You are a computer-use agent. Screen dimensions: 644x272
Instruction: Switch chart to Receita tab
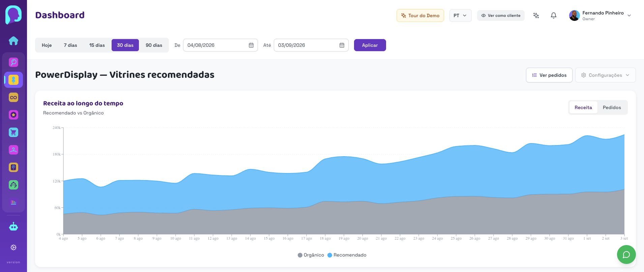(x=583, y=107)
